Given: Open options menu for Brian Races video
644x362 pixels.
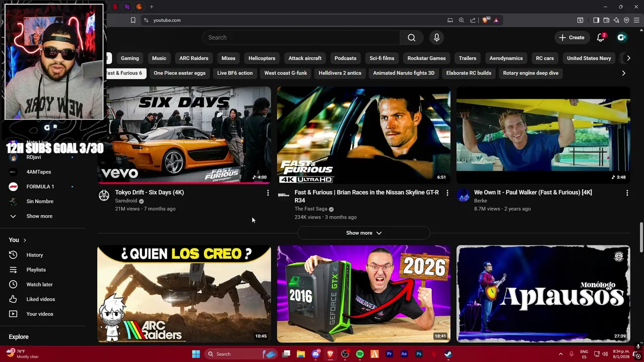Looking at the screenshot, I should pos(447,193).
